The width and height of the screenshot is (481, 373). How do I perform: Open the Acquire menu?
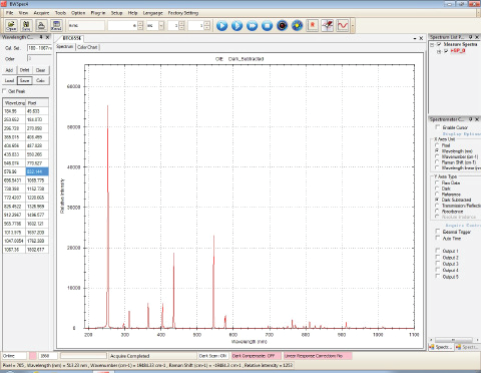41,13
